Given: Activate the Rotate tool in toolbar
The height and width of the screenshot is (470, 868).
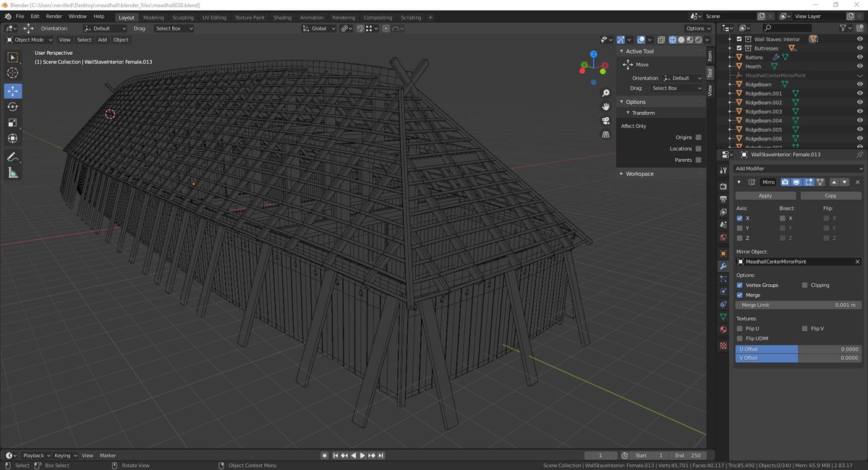Looking at the screenshot, I should coord(13,107).
